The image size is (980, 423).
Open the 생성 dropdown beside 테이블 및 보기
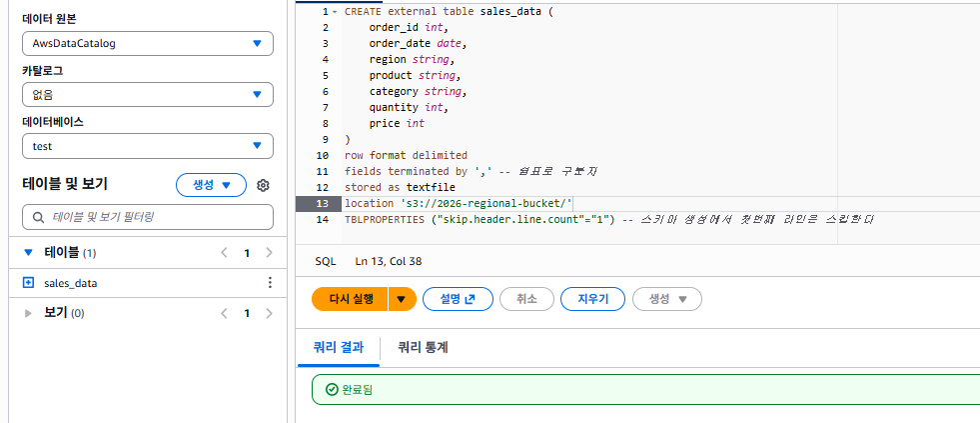[x=211, y=185]
